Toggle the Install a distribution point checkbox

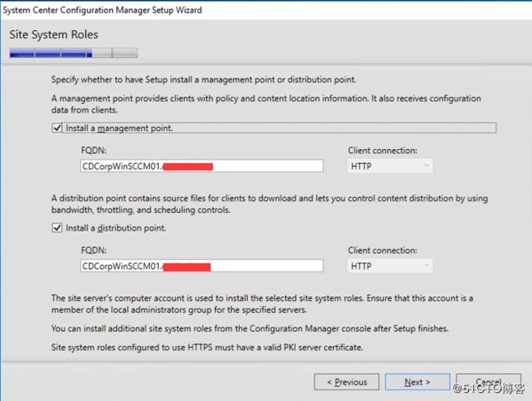tap(57, 228)
